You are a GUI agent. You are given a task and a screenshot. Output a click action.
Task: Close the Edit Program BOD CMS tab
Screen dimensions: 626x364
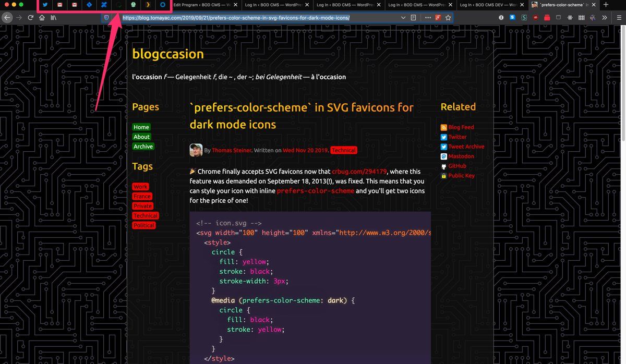pyautogui.click(x=235, y=5)
